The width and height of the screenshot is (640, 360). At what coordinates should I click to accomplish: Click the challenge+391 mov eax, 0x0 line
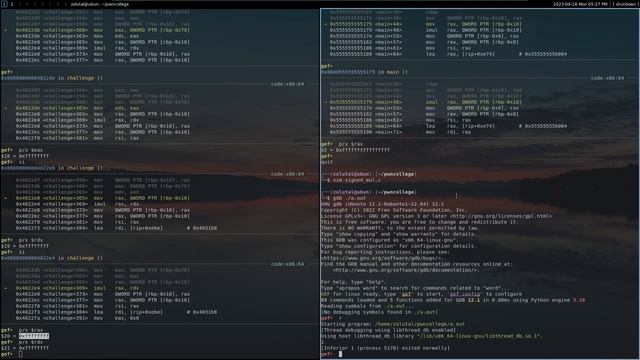click(78, 318)
